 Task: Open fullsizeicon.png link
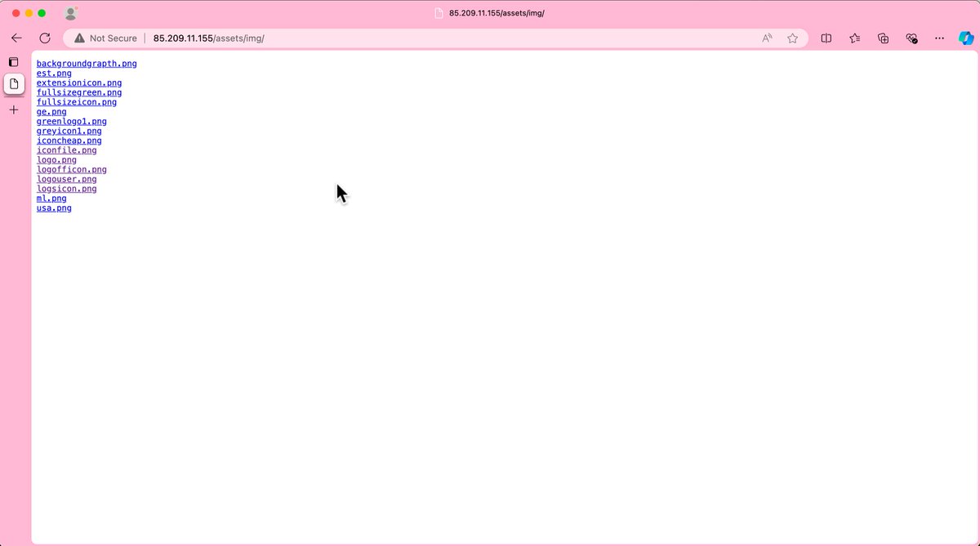click(x=77, y=102)
